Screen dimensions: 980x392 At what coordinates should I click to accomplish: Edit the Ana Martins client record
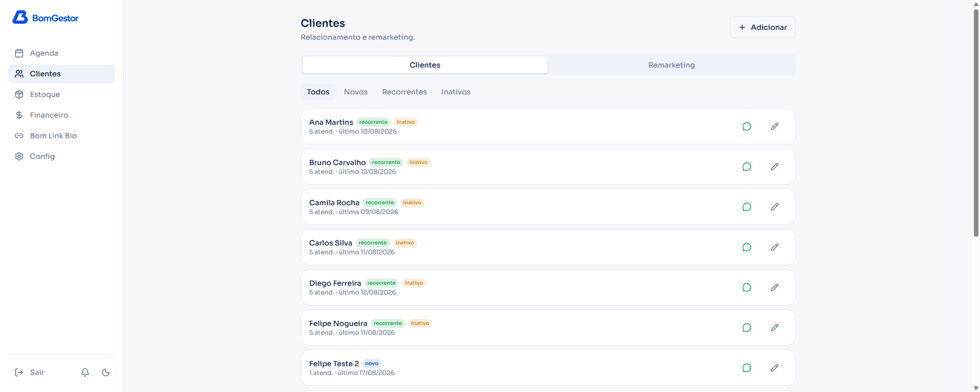pos(775,126)
